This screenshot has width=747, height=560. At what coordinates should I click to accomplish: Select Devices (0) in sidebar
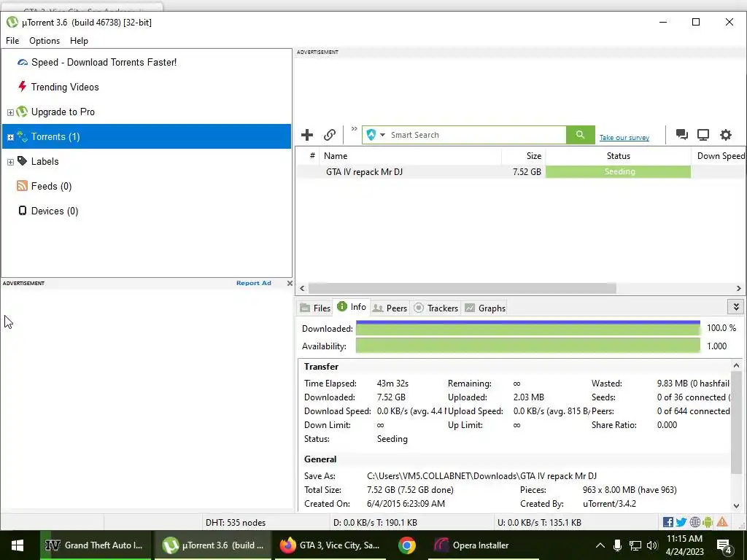point(54,211)
